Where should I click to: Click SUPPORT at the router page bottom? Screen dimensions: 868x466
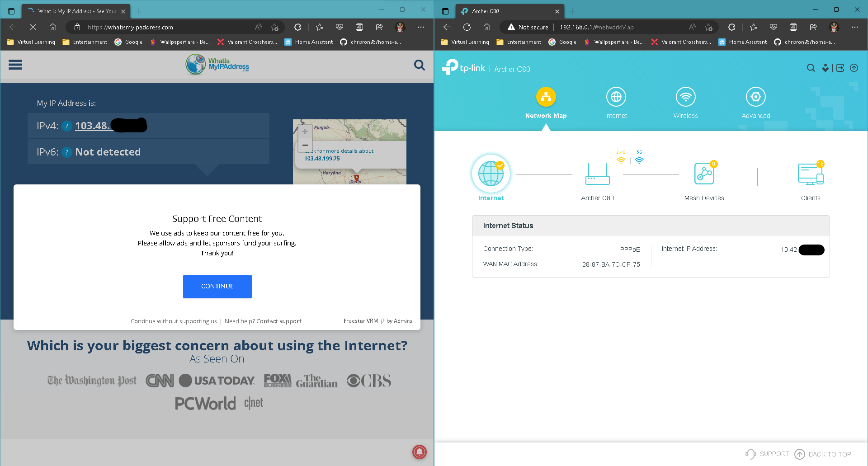[768, 454]
